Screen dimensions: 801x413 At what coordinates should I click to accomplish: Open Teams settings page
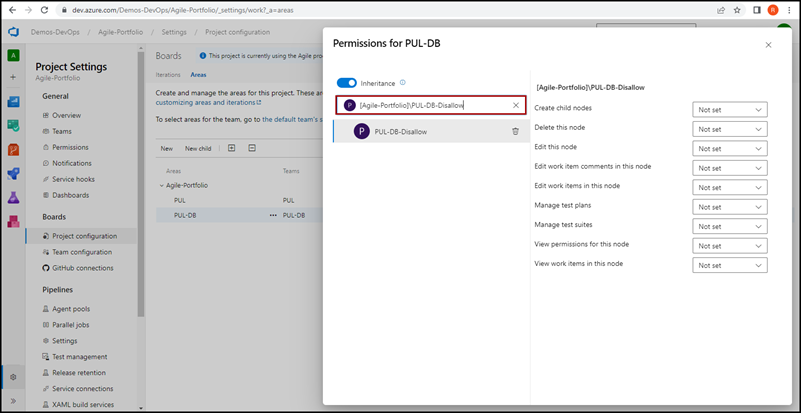point(62,131)
